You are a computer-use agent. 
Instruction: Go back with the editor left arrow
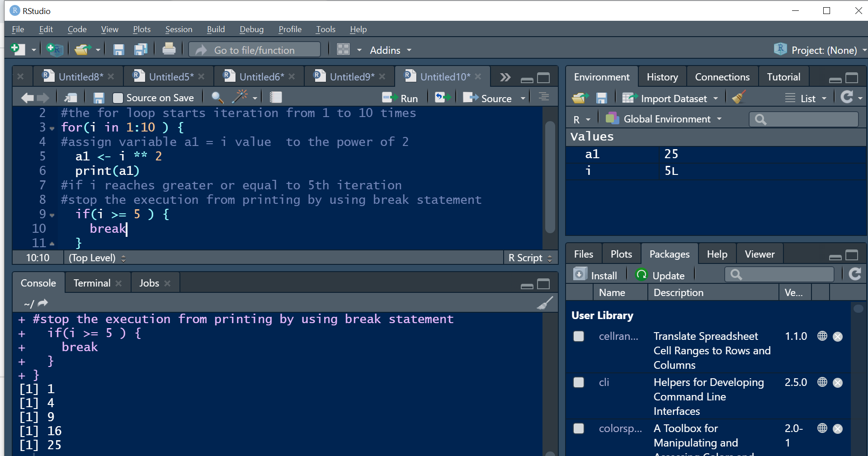28,98
